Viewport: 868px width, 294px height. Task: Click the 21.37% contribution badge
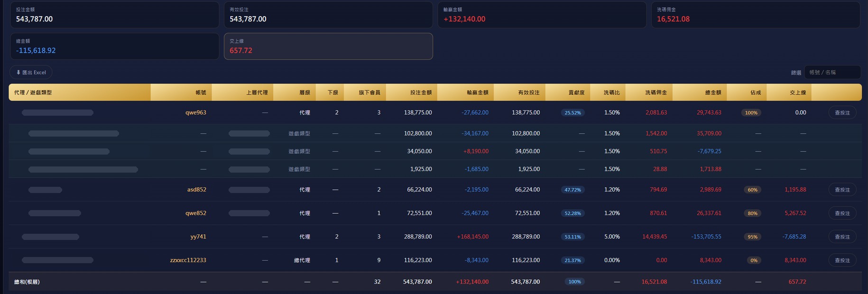tap(573, 260)
